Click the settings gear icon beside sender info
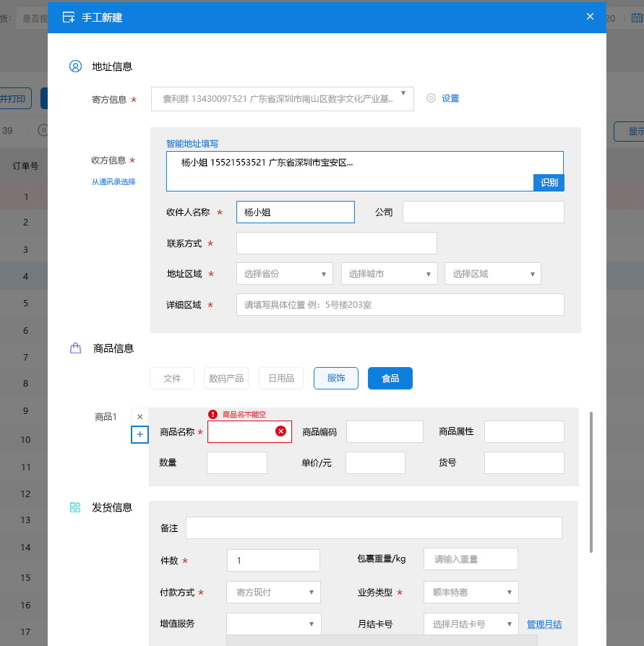Viewport: 644px width, 646px height. coord(432,98)
